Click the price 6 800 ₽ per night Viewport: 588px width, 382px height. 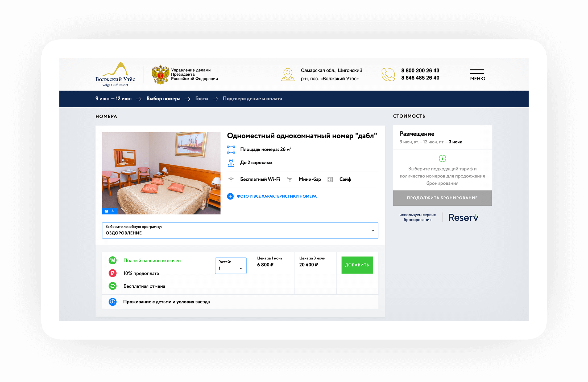click(x=265, y=265)
